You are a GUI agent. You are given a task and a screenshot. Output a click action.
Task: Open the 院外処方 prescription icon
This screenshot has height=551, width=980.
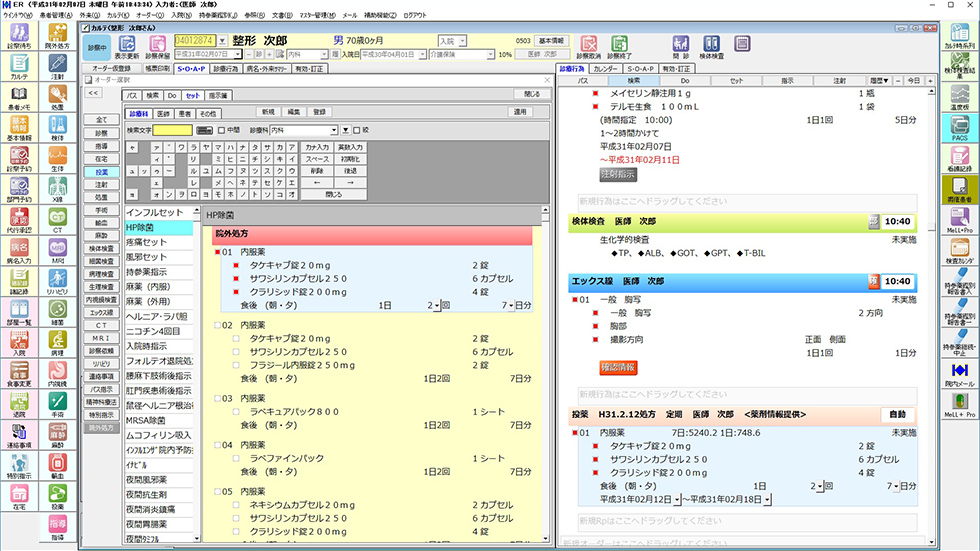[x=57, y=36]
